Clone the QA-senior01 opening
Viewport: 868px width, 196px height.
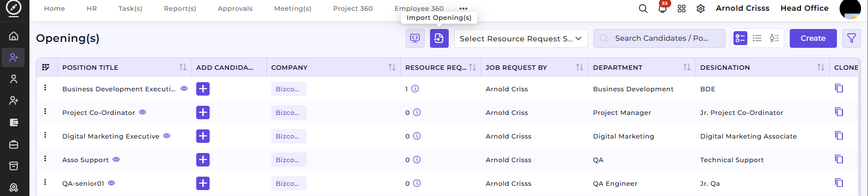tap(839, 183)
